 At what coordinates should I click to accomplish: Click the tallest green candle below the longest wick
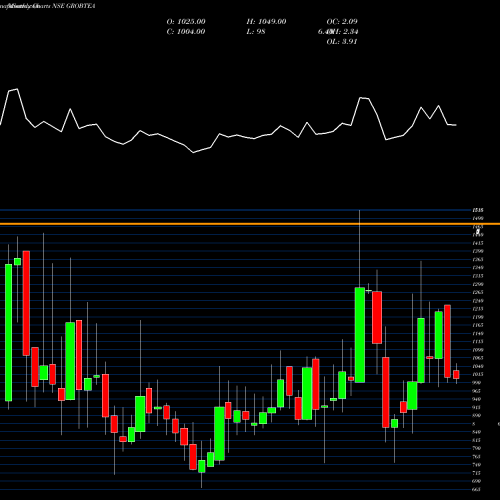(x=360, y=335)
